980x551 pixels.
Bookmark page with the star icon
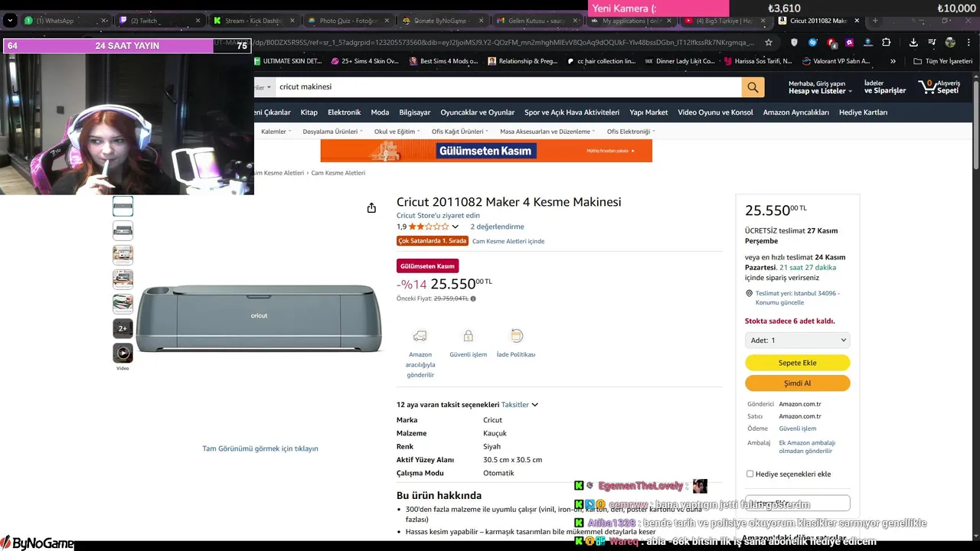coord(769,42)
